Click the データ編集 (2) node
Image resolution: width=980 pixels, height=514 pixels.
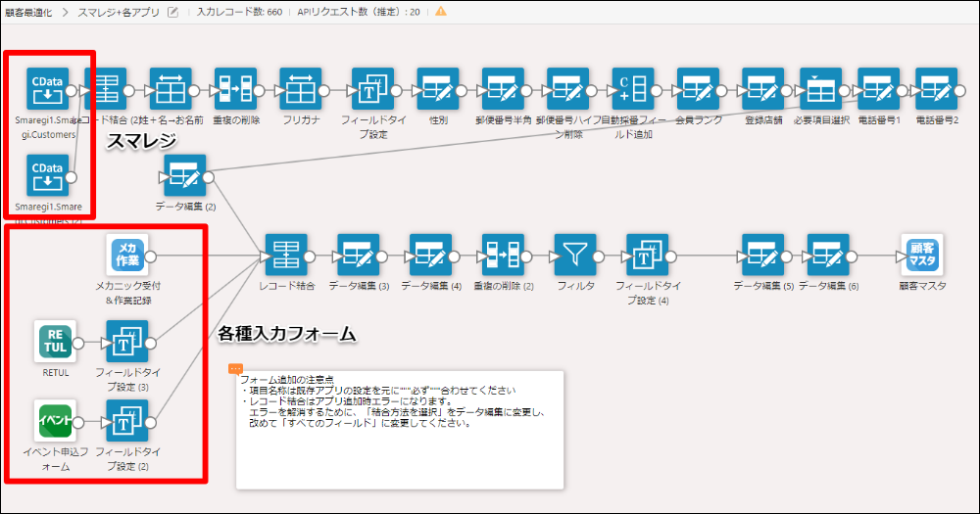click(184, 176)
